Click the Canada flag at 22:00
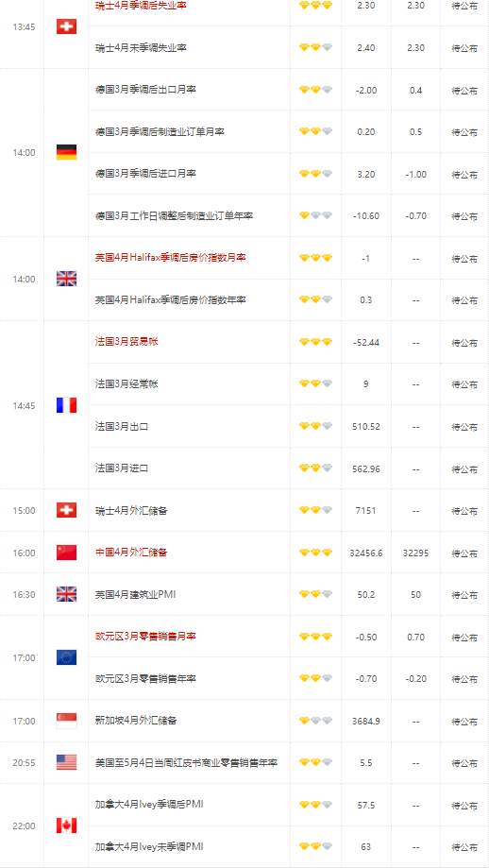Image resolution: width=489 pixels, height=868 pixels. (x=66, y=825)
